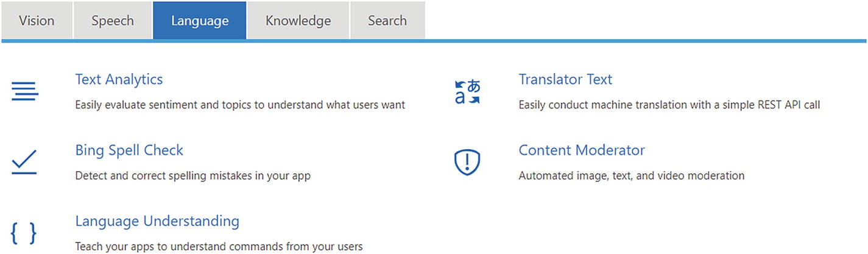868x254 pixels.
Task: Open the Language Understanding link
Action: pos(157,220)
